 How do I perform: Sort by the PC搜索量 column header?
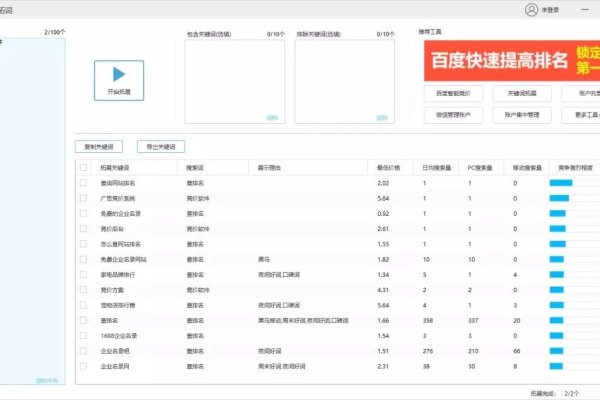480,168
